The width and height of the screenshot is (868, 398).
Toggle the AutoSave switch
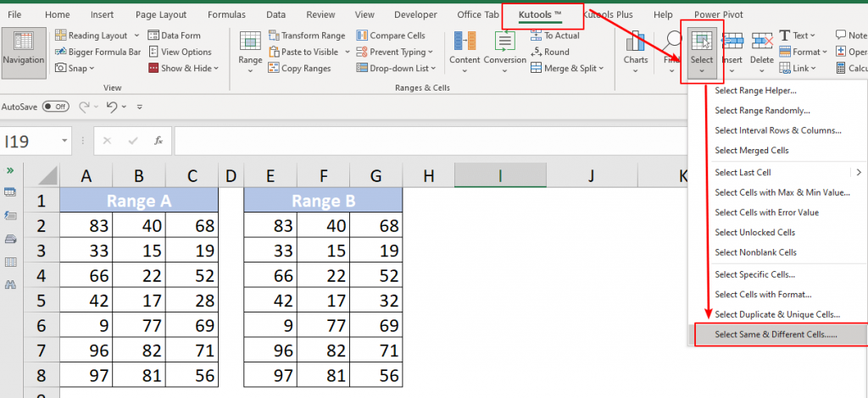point(56,107)
